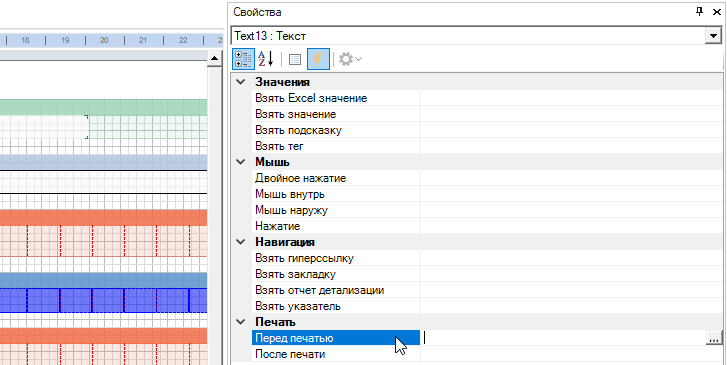This screenshot has height=365, width=727.
Task: Click the Взять значение value field
Action: click(572, 114)
